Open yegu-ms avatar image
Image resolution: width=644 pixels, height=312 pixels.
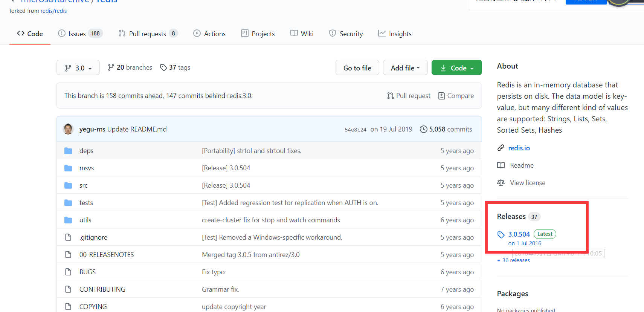pos(68,129)
